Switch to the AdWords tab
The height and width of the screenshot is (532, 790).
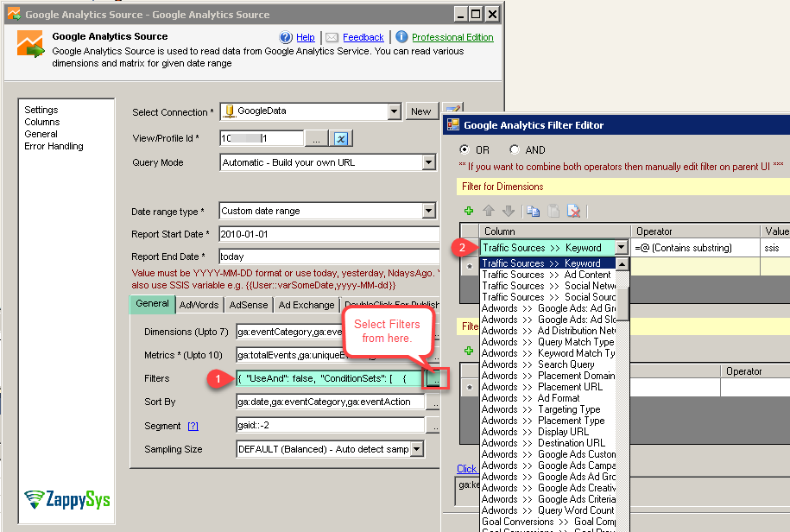[199, 305]
